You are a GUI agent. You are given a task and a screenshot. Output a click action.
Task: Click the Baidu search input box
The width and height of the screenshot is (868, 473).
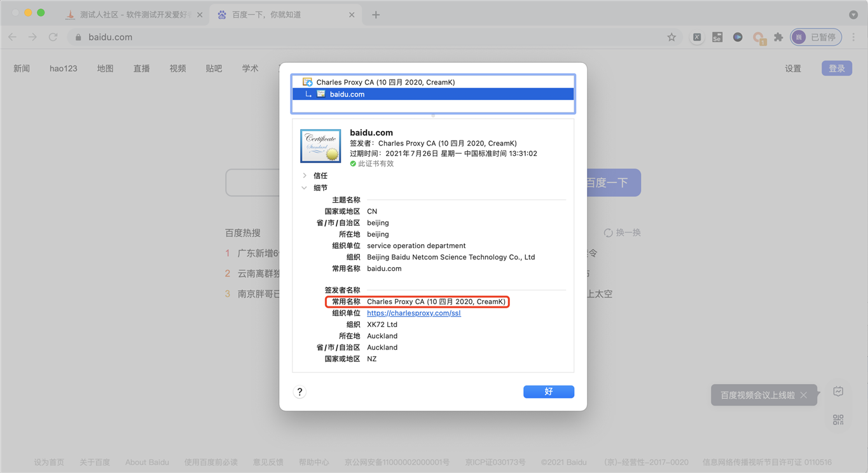pyautogui.click(x=252, y=183)
